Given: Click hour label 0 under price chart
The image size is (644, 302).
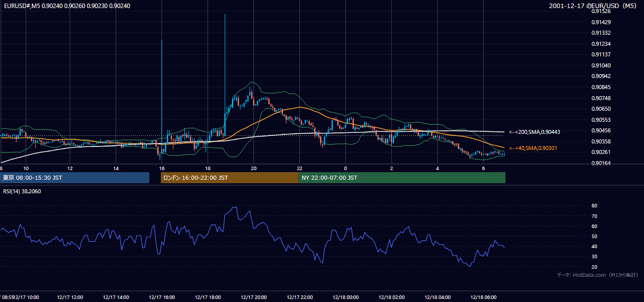Looking at the screenshot, I should click(345, 168).
